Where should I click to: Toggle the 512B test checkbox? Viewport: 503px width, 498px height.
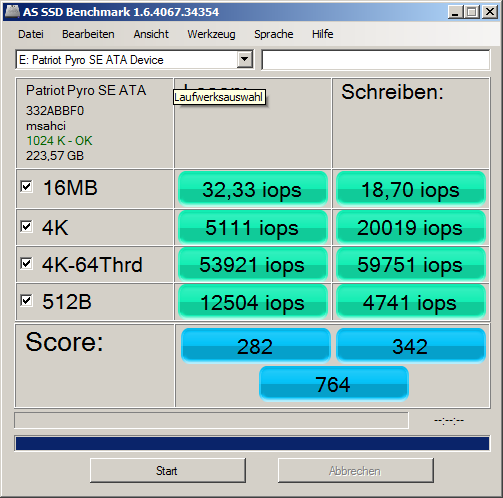pos(26,301)
